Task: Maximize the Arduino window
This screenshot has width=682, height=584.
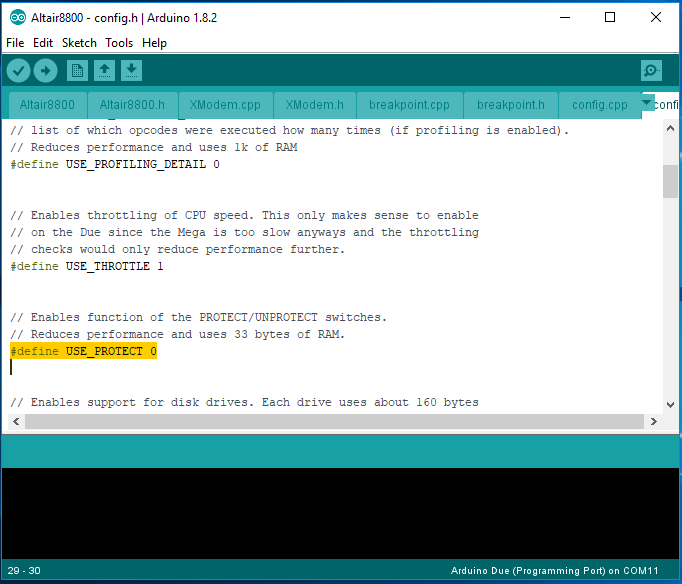Action: (x=610, y=17)
